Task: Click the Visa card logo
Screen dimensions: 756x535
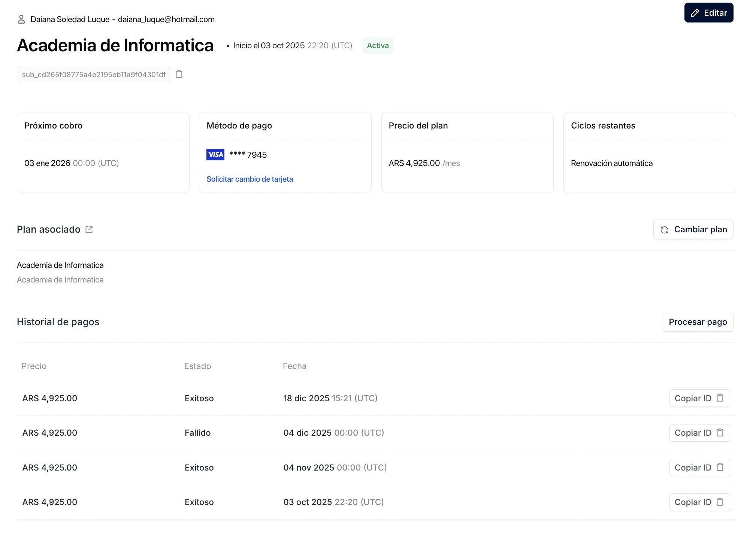Action: [215, 154]
